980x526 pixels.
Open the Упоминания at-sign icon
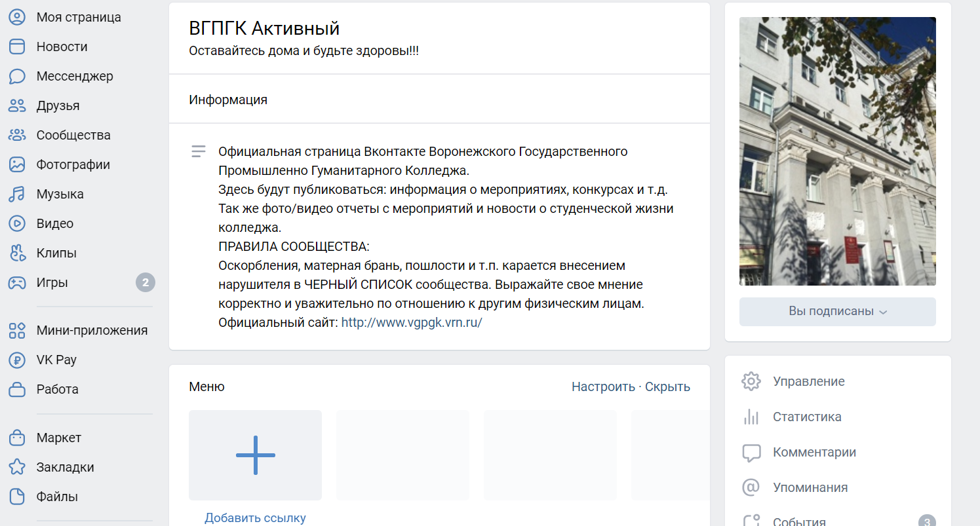[751, 487]
